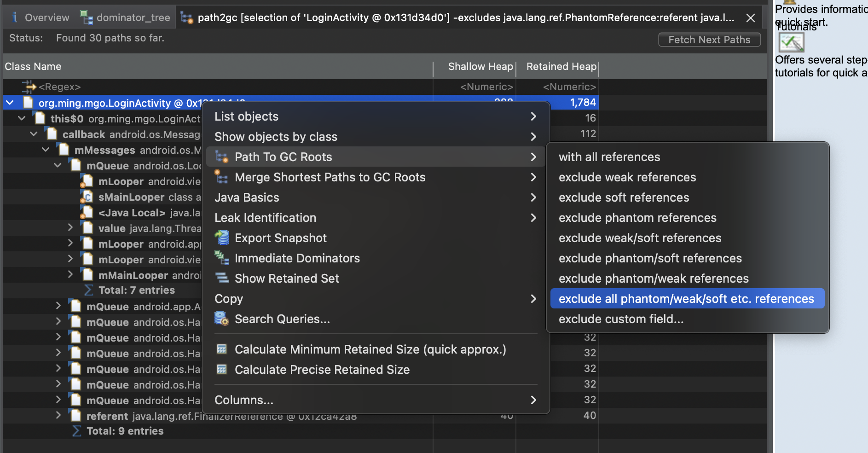Collapse the callback android.os.Message node

click(34, 134)
